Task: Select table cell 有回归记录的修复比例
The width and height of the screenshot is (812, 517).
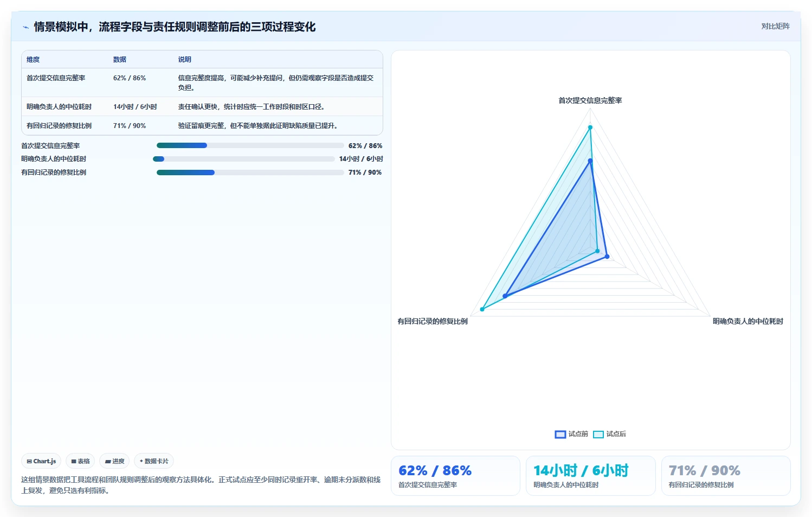Action: coord(59,126)
